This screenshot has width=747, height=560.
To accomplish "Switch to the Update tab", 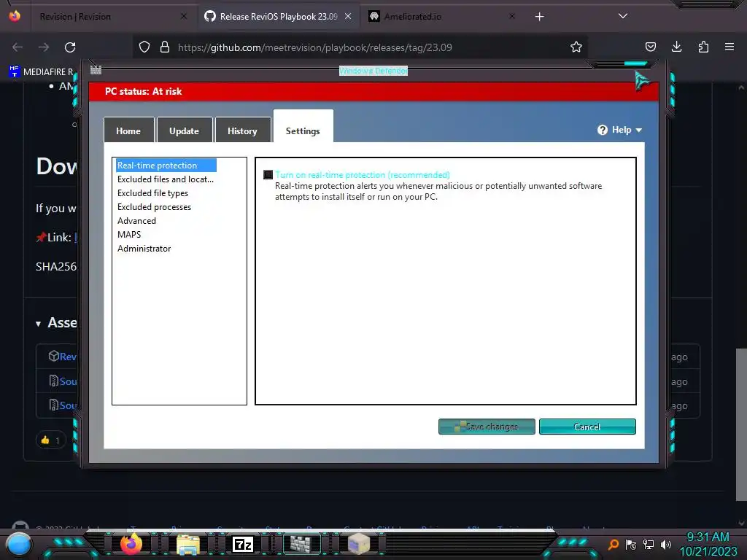I will pyautogui.click(x=185, y=131).
